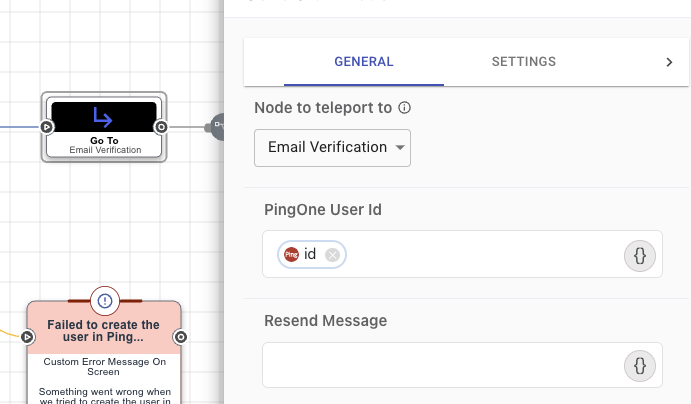The width and height of the screenshot is (691, 404).
Task: Remove the id chip from PingOne User Id
Action: 333,255
